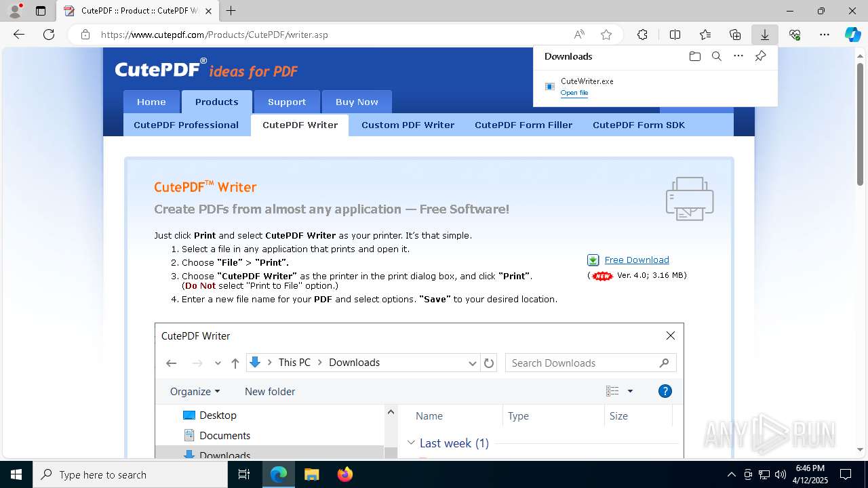The height and width of the screenshot is (488, 868).
Task: Click the printer illustration icon
Action: pyautogui.click(x=690, y=199)
